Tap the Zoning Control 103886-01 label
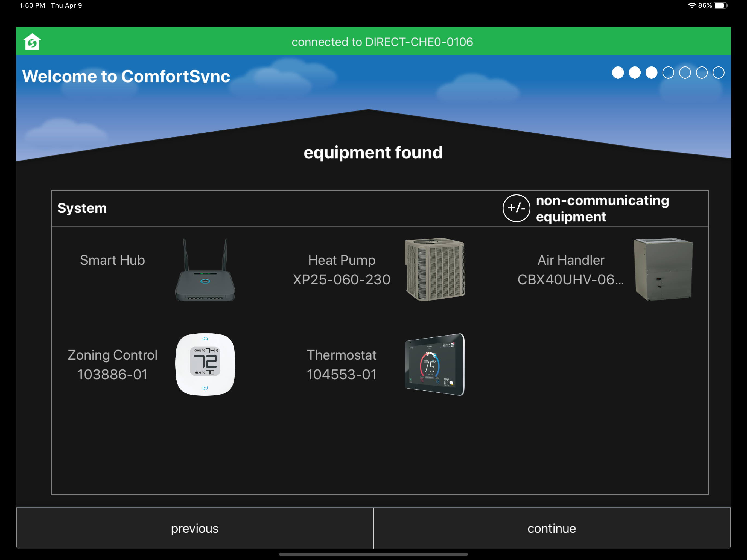The width and height of the screenshot is (747, 560). coord(112,365)
